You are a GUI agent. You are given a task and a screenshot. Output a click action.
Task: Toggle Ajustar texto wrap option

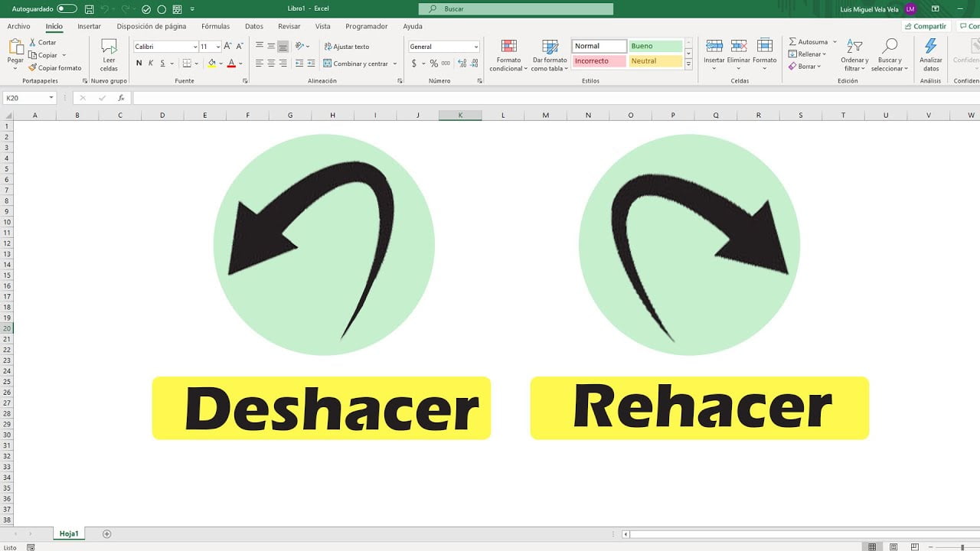(x=346, y=47)
